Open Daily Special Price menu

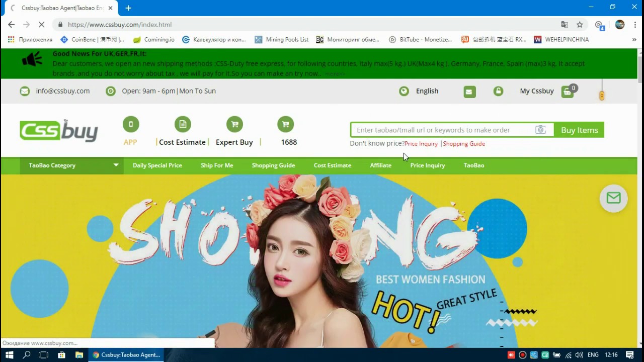click(157, 165)
